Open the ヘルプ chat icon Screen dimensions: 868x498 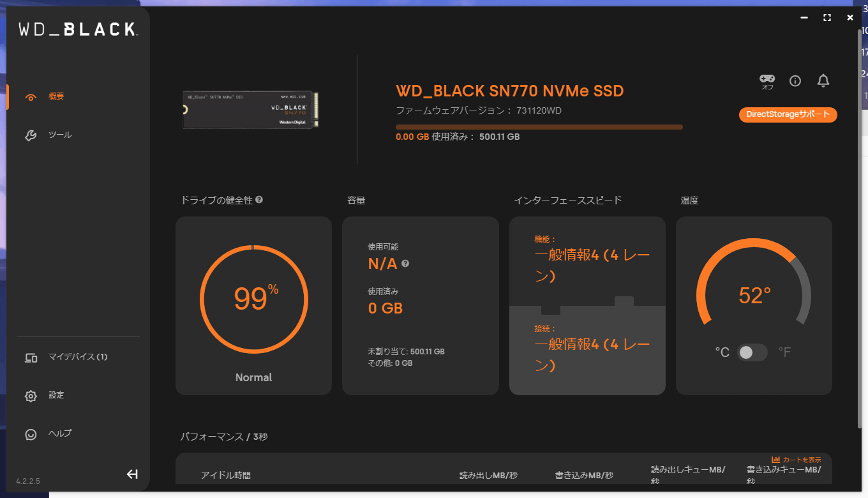[31, 434]
